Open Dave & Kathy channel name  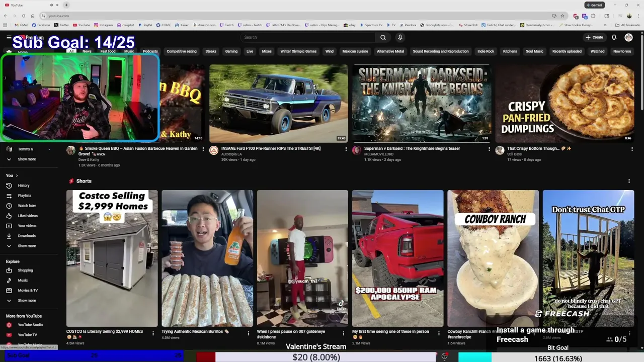click(x=89, y=160)
